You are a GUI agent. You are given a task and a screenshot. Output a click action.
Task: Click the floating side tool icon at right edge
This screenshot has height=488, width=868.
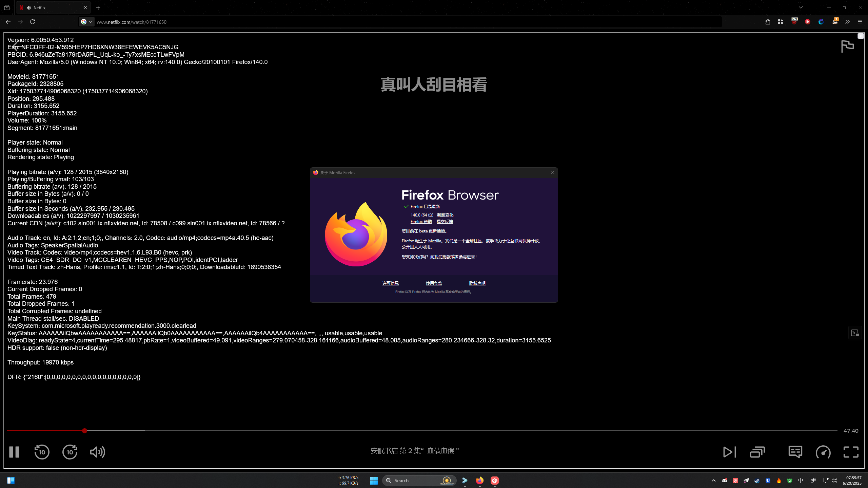pos(855,333)
